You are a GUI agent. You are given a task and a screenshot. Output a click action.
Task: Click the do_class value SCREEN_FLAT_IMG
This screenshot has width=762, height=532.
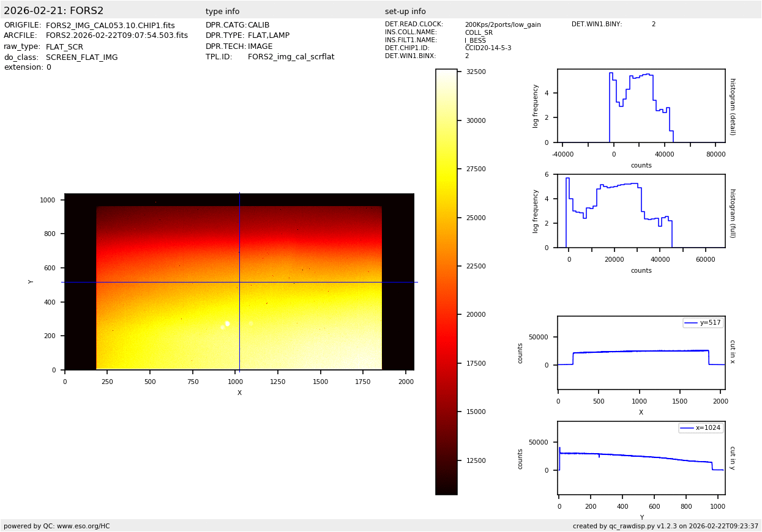(81, 57)
